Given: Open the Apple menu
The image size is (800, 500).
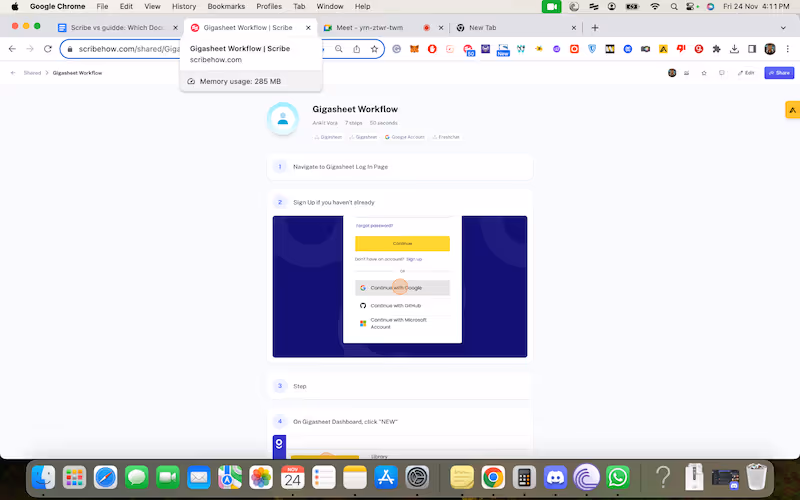Looking at the screenshot, I should (x=15, y=7).
